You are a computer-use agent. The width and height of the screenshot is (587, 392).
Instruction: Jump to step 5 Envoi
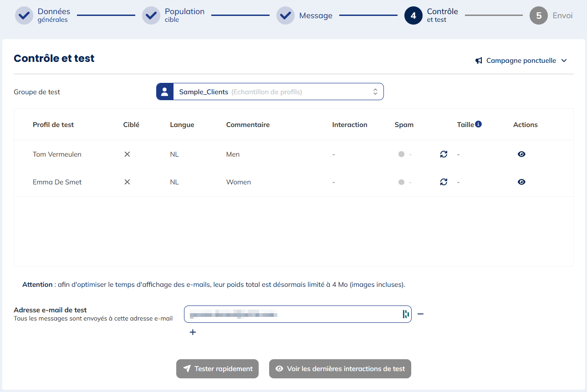(538, 15)
